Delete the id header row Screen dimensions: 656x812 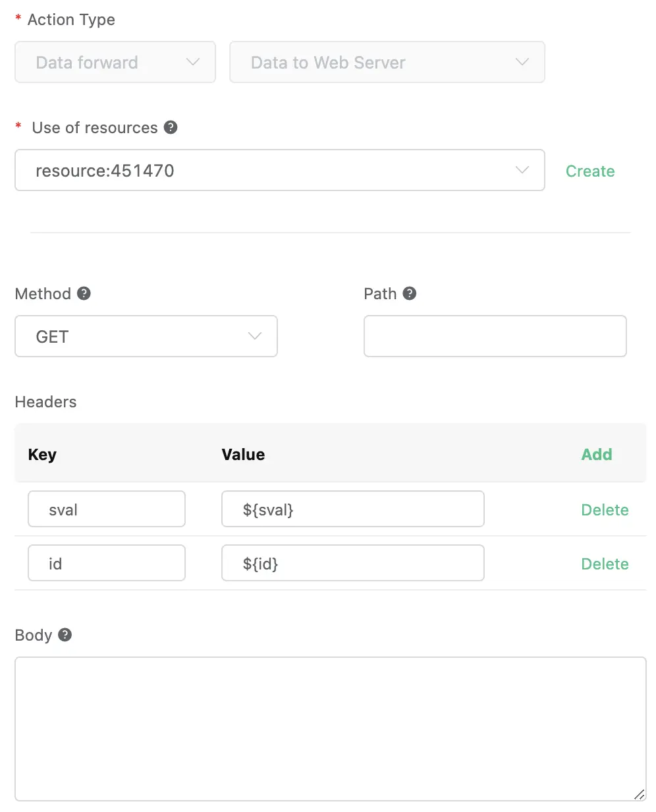pos(605,564)
